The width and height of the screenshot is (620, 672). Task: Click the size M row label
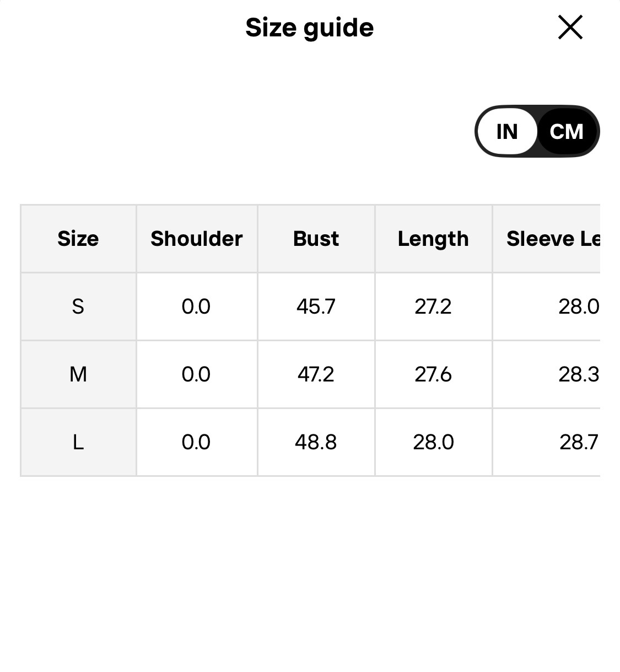pos(78,374)
